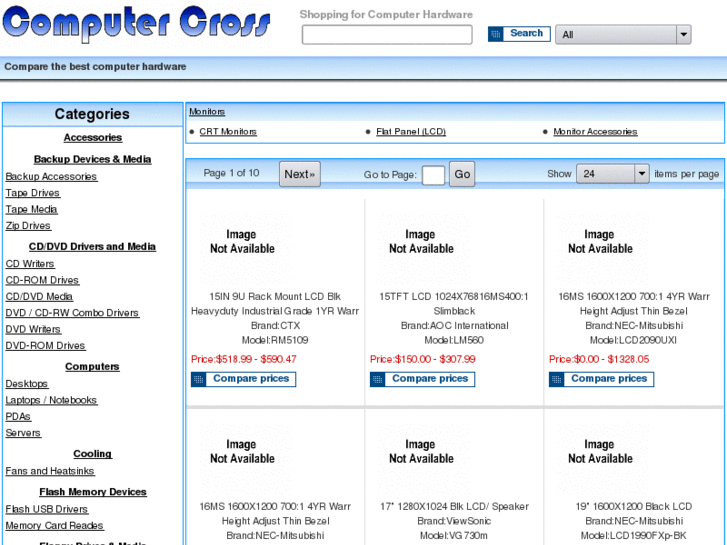Click the search text field
This screenshot has width=727, height=545.
[387, 35]
